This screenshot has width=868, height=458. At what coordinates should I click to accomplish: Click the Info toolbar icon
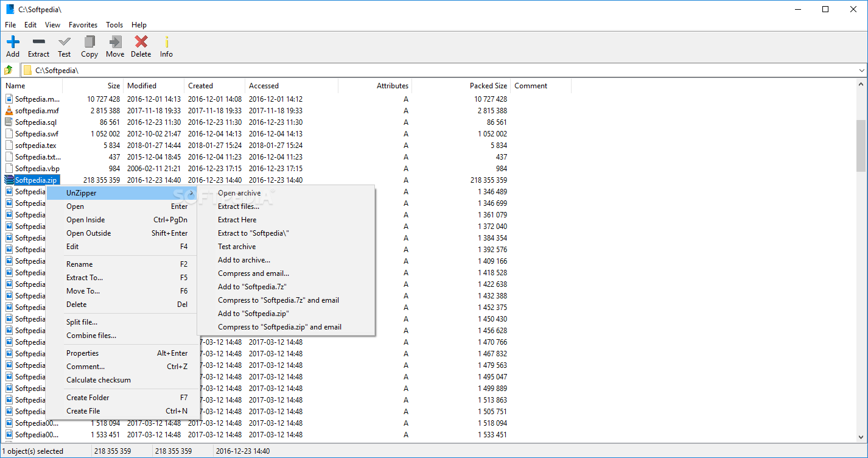[x=166, y=42]
